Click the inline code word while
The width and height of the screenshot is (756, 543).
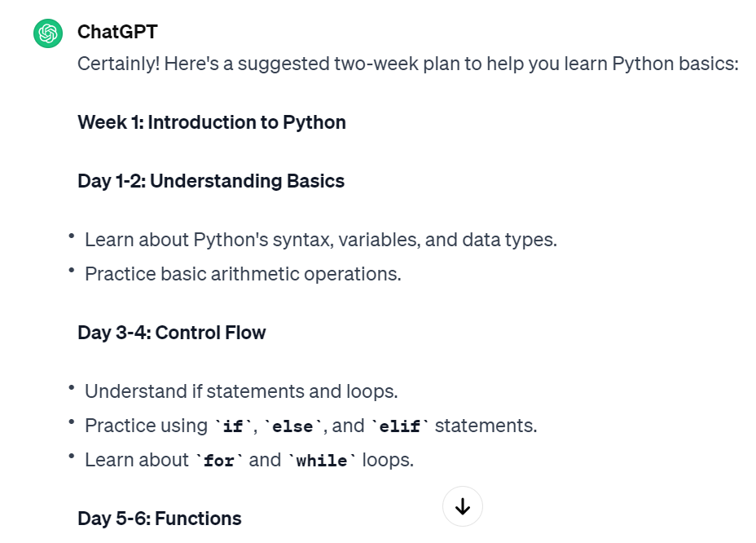[x=322, y=461]
